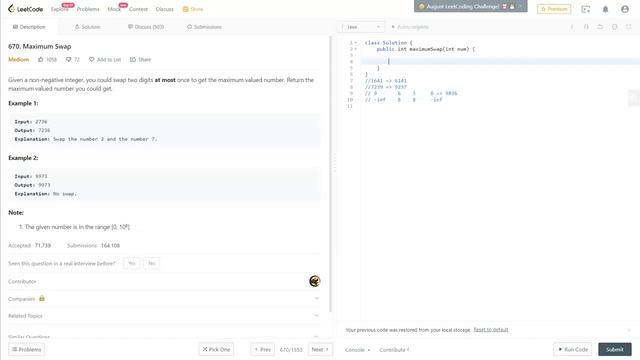Switch to the Discuss (503) tab
The width and height of the screenshot is (640, 360).
point(146,27)
